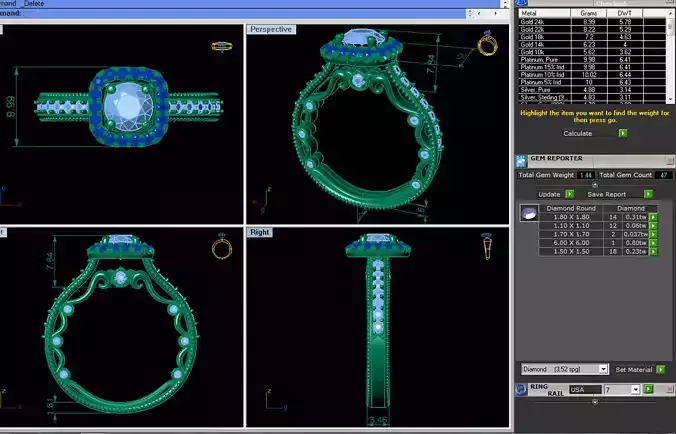Click the Calculate button label

[x=577, y=133]
